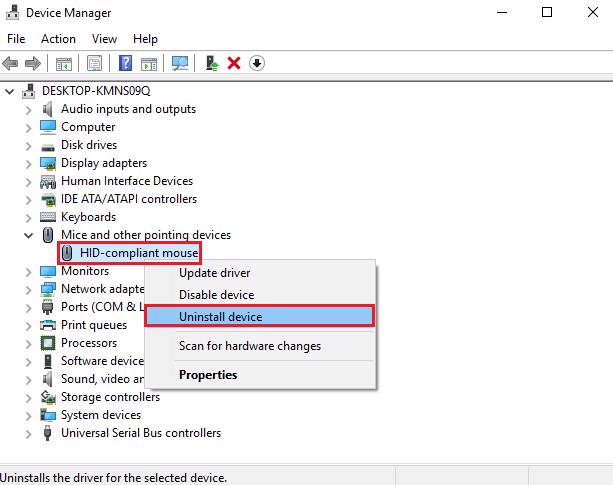Click the Scan for hardware changes toolbar icon

pyautogui.click(x=180, y=64)
